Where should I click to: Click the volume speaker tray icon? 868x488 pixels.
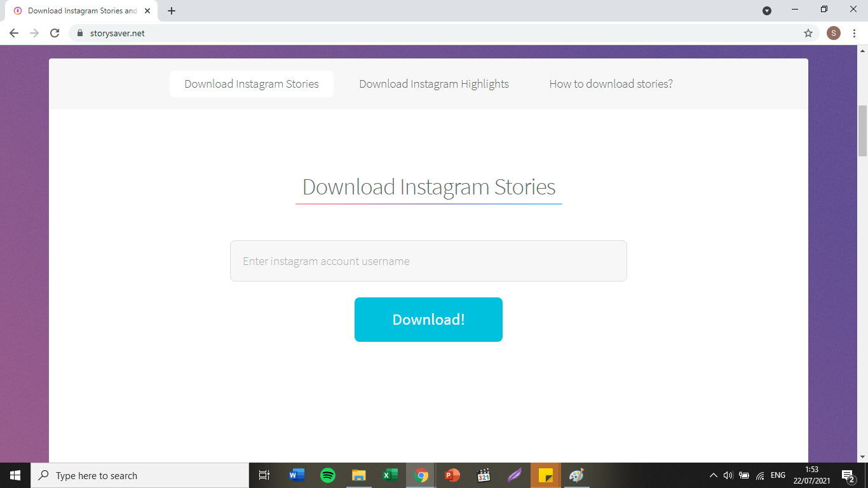(x=728, y=475)
